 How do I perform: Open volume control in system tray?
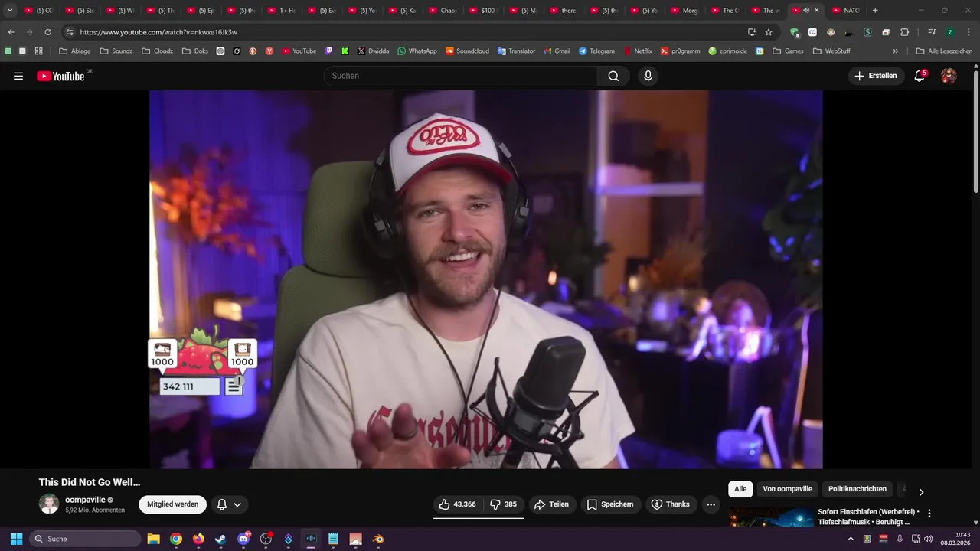[x=928, y=539]
